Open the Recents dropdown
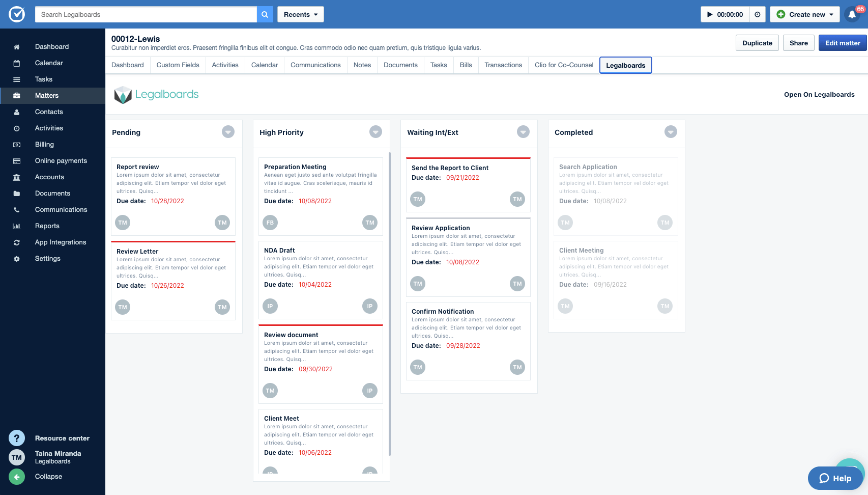Image resolution: width=868 pixels, height=495 pixels. [x=301, y=14]
